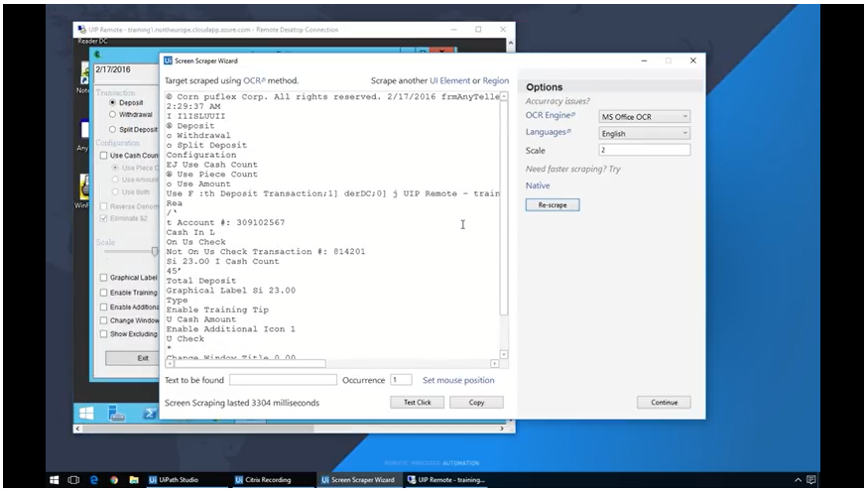Open Task View on taskbar
Image resolution: width=868 pixels, height=492 pixels.
click(73, 480)
